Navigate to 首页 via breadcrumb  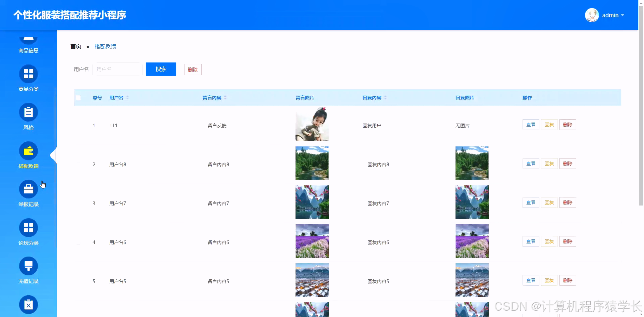75,46
